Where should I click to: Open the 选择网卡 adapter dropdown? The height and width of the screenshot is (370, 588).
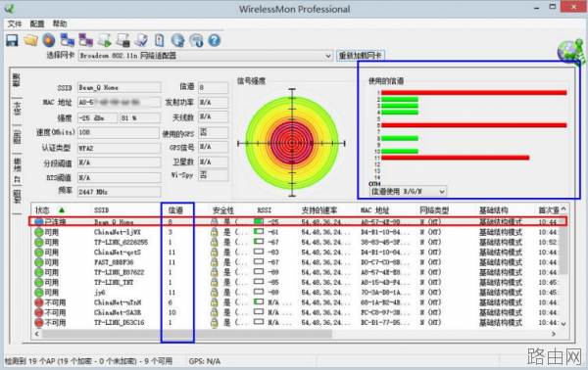206,56
